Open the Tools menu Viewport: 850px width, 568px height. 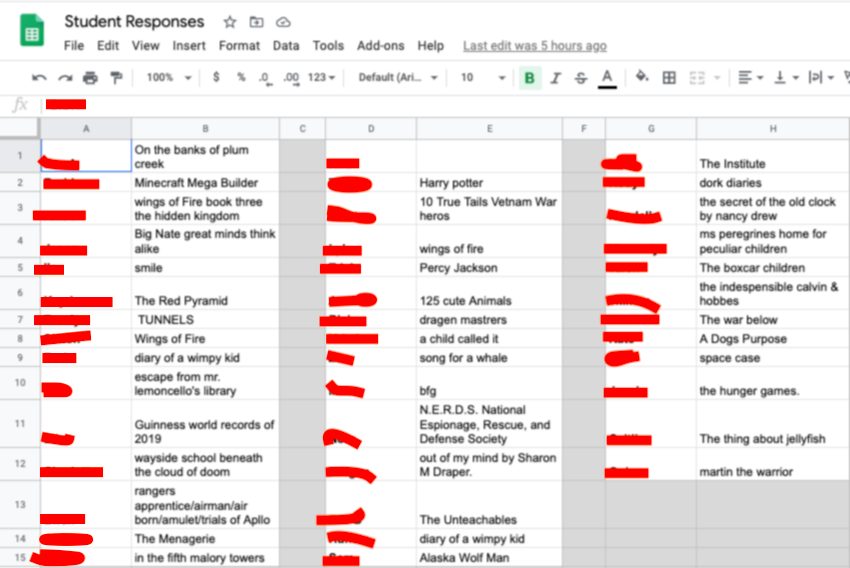[x=328, y=46]
